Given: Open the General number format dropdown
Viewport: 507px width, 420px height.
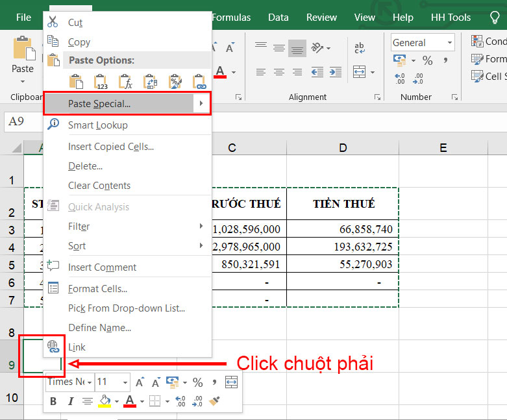Looking at the screenshot, I should coord(450,43).
